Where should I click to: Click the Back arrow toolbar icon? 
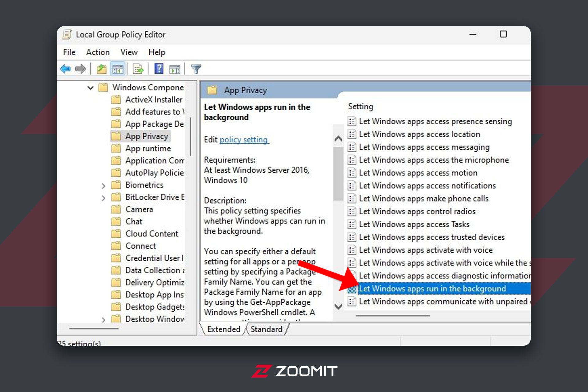click(x=66, y=69)
